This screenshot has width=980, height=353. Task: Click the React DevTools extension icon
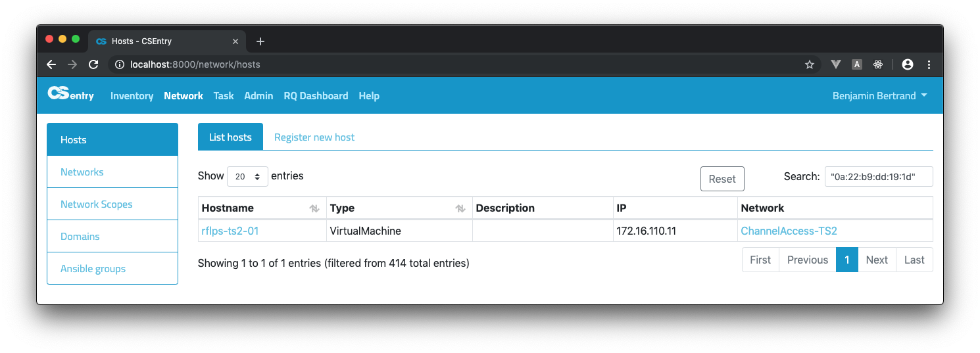click(877, 64)
